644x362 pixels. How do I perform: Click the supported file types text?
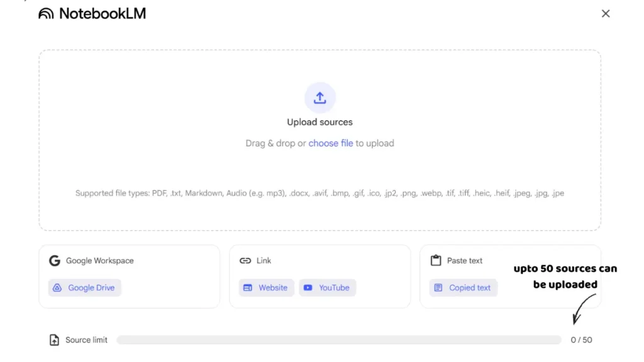(x=319, y=194)
